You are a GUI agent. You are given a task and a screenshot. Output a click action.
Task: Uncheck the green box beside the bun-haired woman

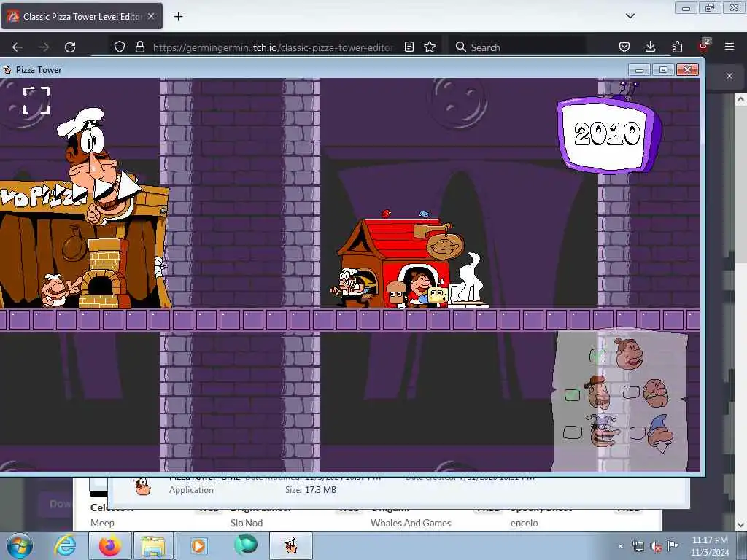pyautogui.click(x=597, y=355)
